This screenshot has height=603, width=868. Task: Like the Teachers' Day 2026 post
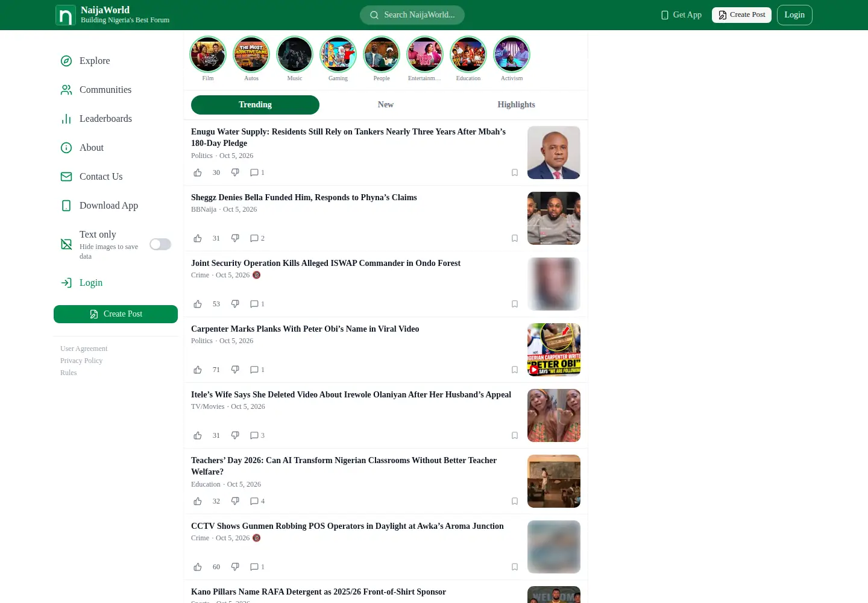click(x=198, y=501)
